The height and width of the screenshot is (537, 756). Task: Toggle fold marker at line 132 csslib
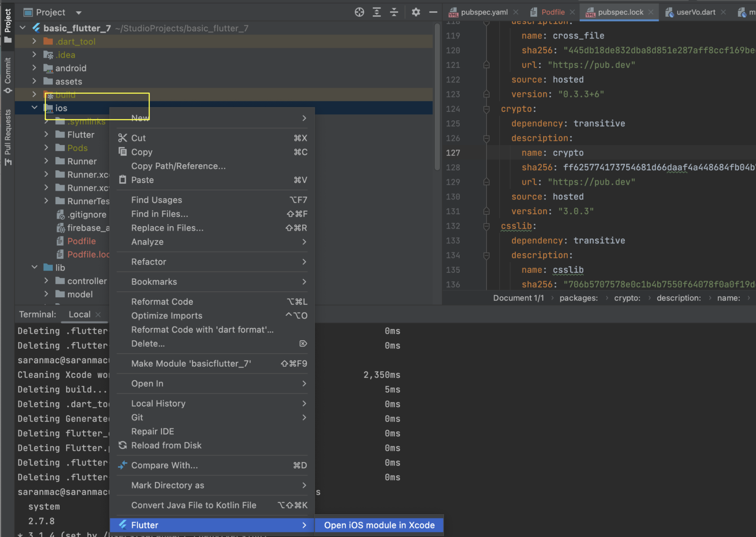pos(486,226)
